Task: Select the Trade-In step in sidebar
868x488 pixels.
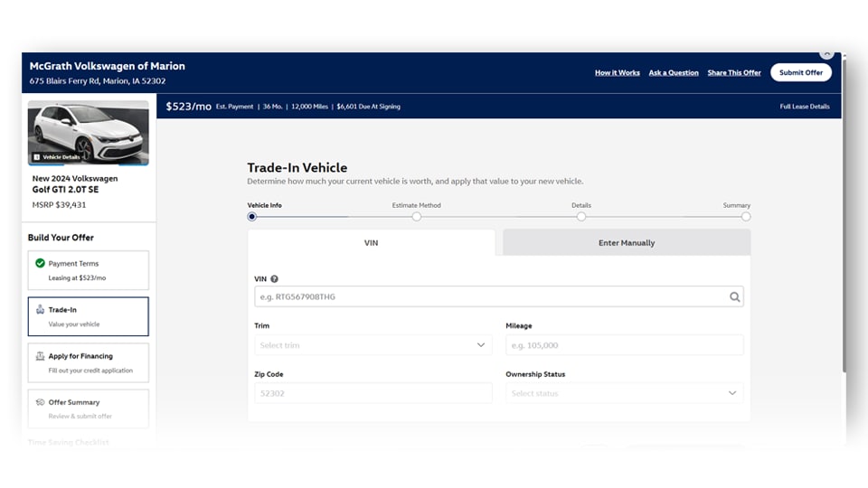Action: [x=89, y=316]
